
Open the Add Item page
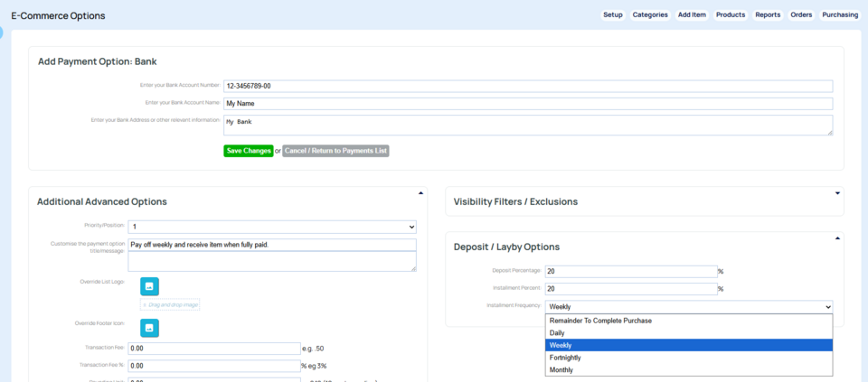[x=692, y=15]
